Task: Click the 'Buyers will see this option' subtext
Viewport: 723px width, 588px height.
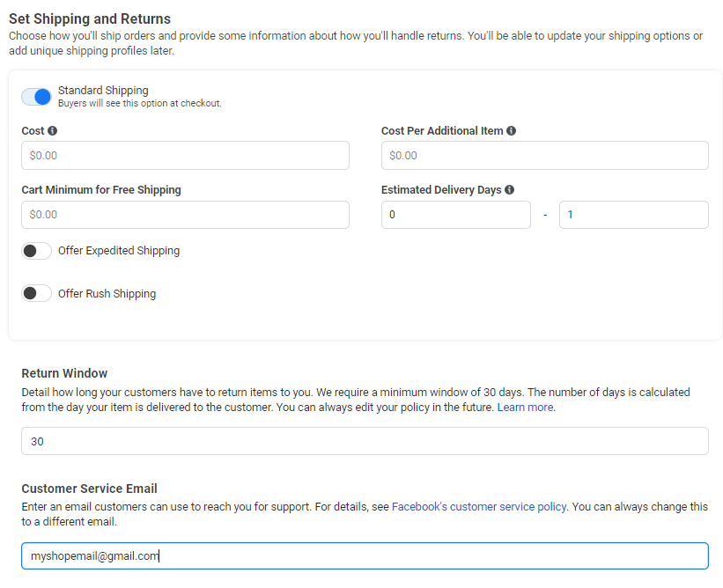Action: pyautogui.click(x=139, y=103)
